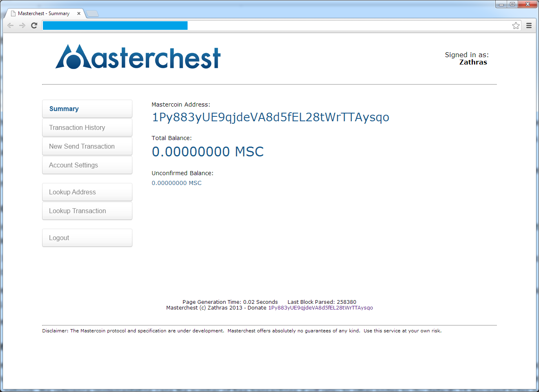
Task: Click the Disclaimer text at page bottom
Action: point(242,331)
